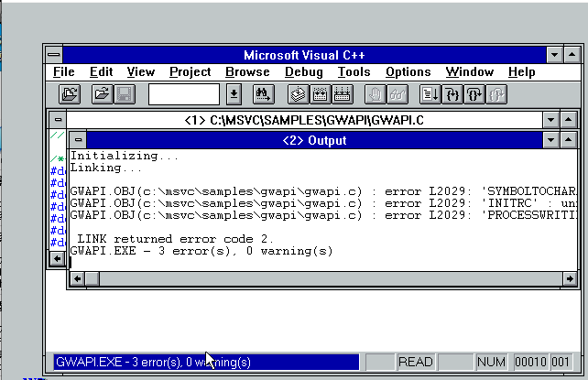Open the Help menu
The width and height of the screenshot is (588, 380).
pos(522,72)
